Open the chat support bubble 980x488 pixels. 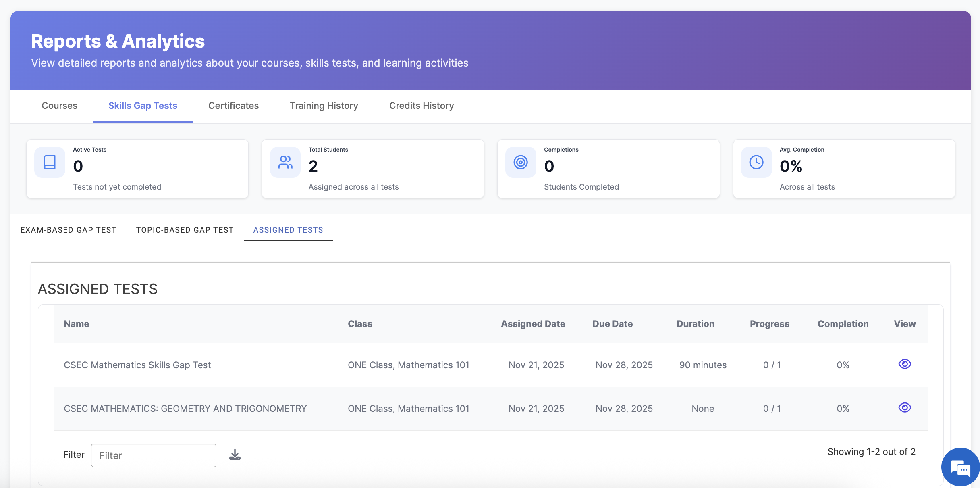[x=961, y=468]
